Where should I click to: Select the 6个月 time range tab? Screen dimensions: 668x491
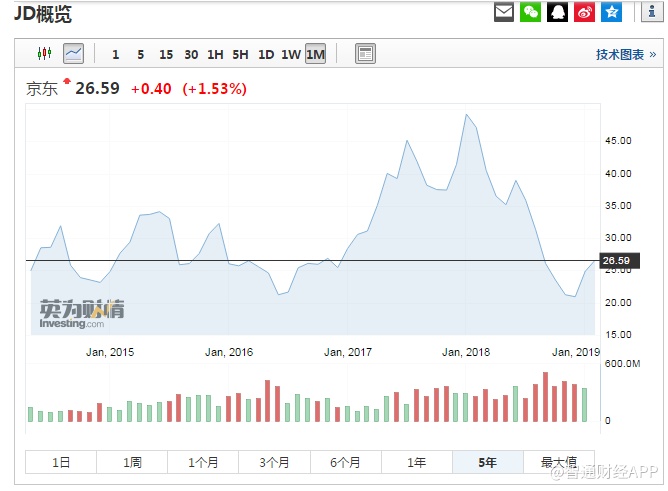click(x=346, y=462)
